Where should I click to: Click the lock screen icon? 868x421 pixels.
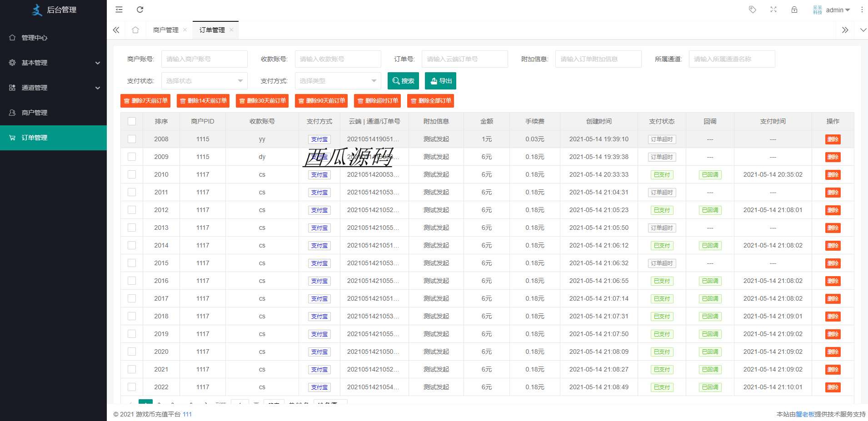tap(794, 10)
